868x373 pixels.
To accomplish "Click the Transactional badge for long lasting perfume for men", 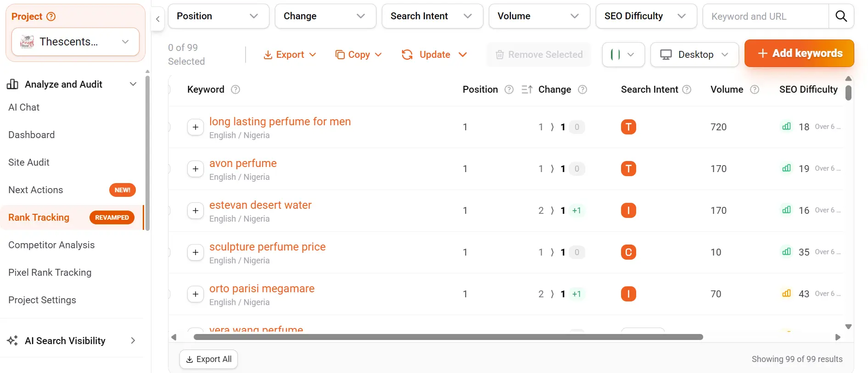I will tap(628, 127).
